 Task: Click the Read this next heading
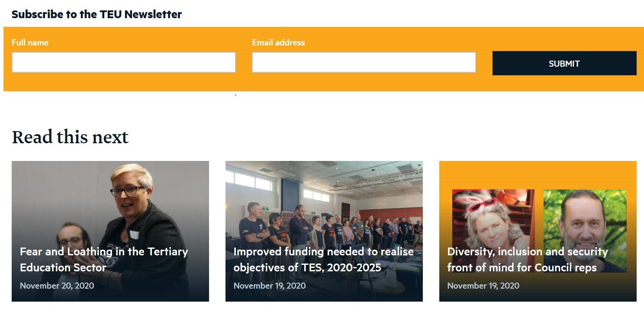point(70,137)
